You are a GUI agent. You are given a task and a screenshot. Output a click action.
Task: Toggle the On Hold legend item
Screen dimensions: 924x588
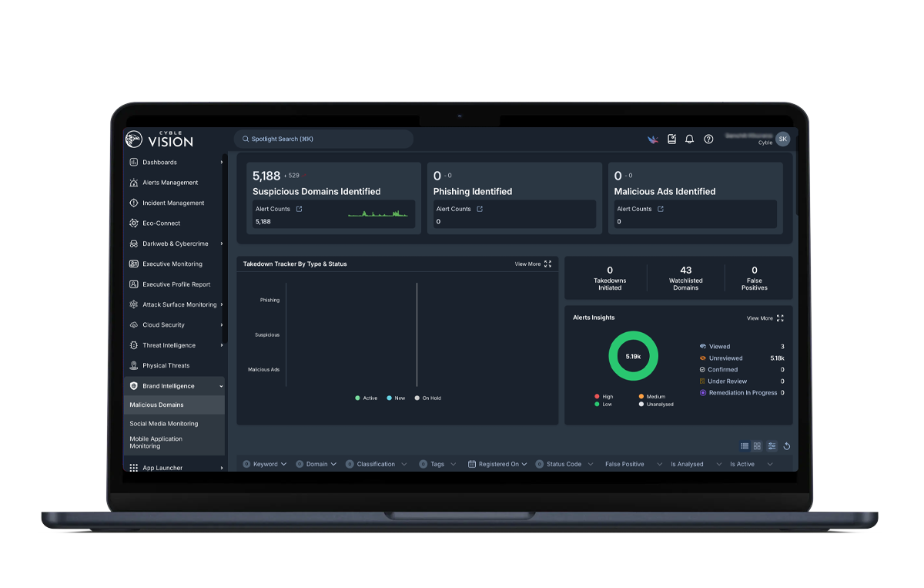pos(427,398)
